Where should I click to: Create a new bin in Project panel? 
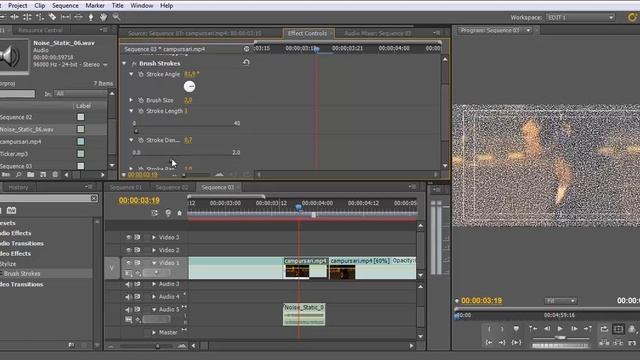click(31, 175)
